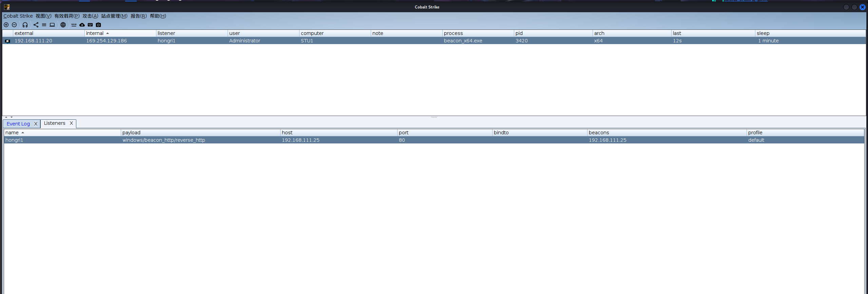Open the 站点管理(M) menu
868x294 pixels.
pyautogui.click(x=114, y=16)
